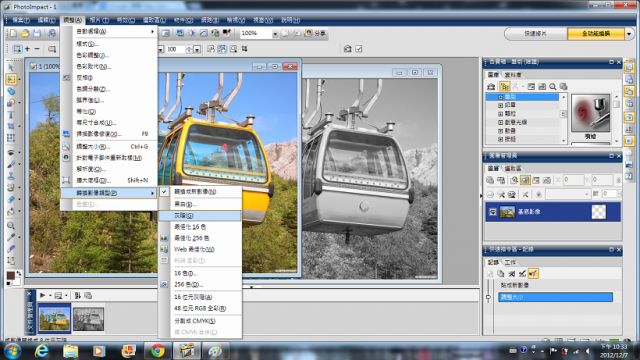Select the grayscale thumbnail in filmstrip
This screenshot has width=640, height=360.
pyautogui.click(x=89, y=319)
